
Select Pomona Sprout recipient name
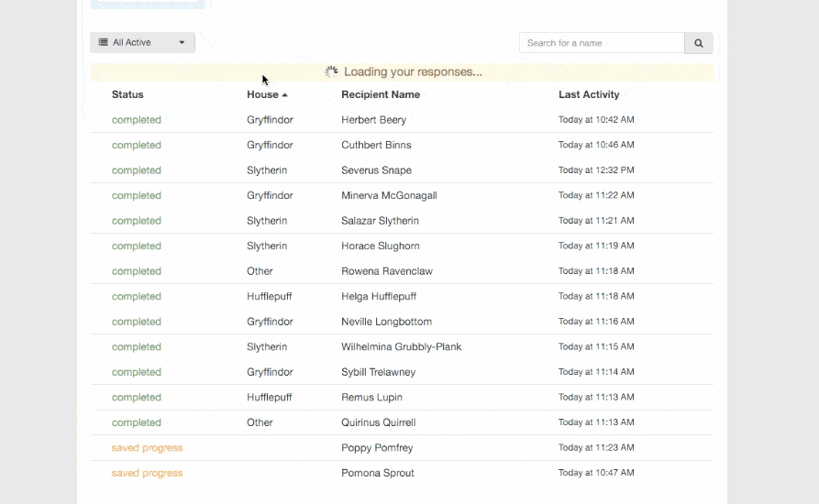[378, 473]
